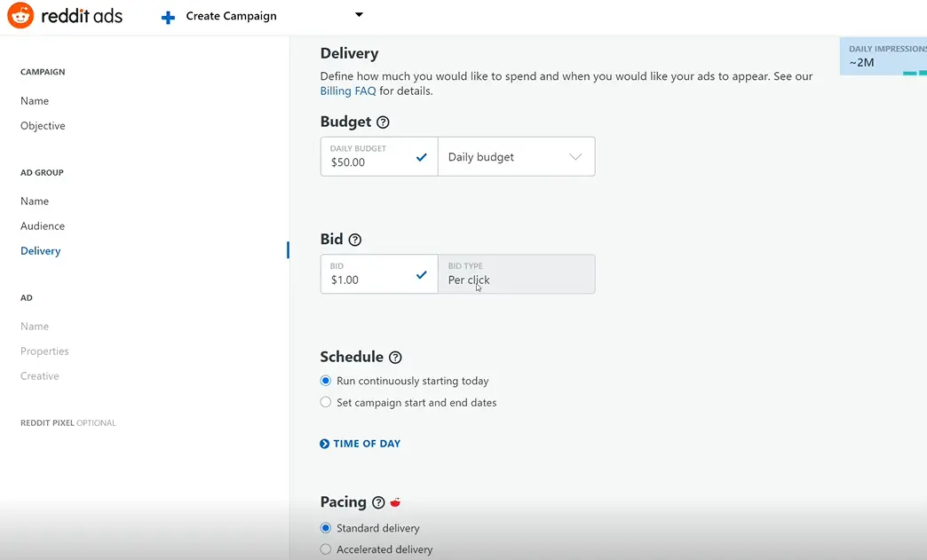Open Objective in Campaign sidebar section
Image resolution: width=927 pixels, height=560 pixels.
pyautogui.click(x=43, y=126)
